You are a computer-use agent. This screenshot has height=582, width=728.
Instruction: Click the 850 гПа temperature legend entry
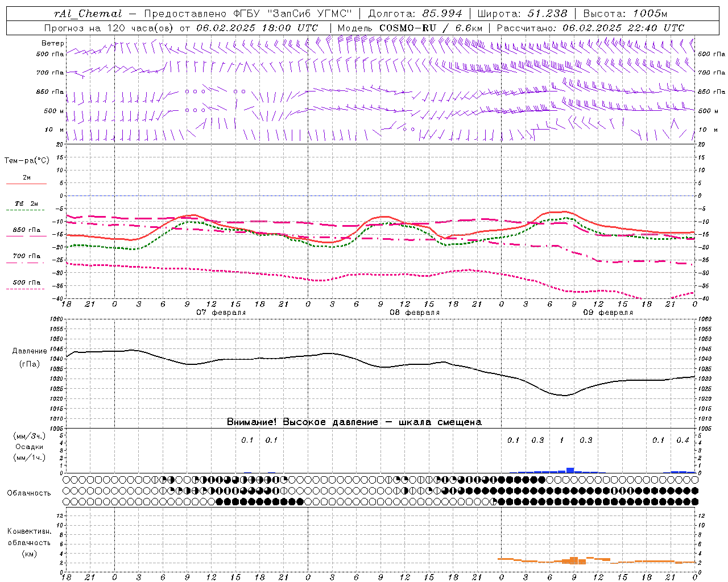pyautogui.click(x=27, y=230)
